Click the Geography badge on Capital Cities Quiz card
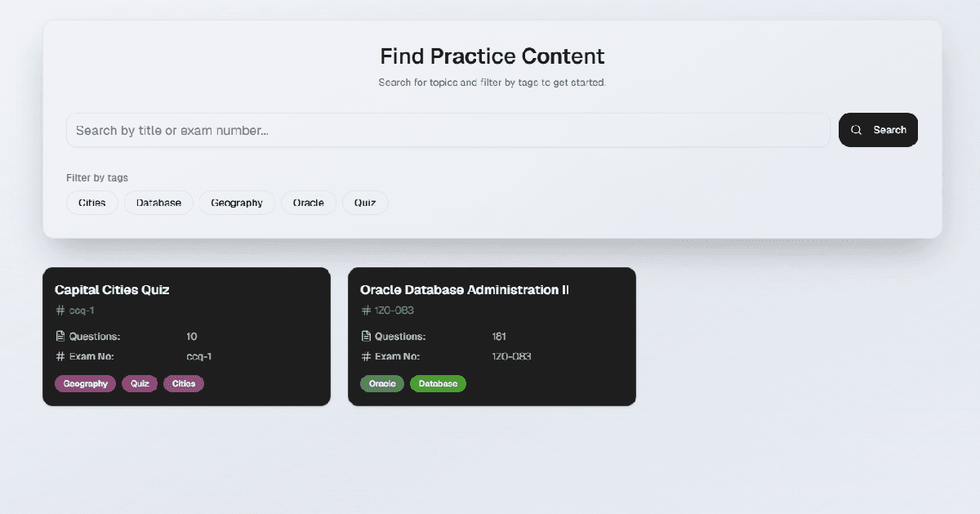The image size is (980, 514). tap(85, 383)
